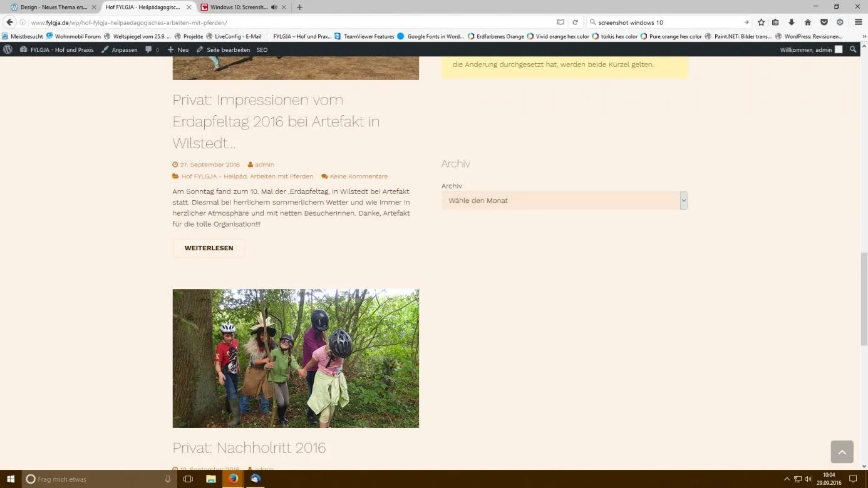This screenshot has width=868, height=488.
Task: Open the 'Paint.NET: Bilder trans...' bookmark
Action: (x=738, y=36)
